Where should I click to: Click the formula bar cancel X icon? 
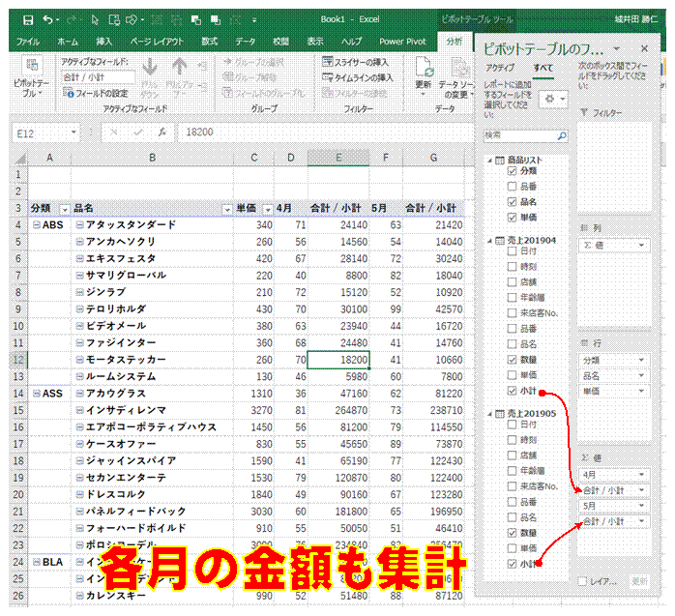tap(114, 132)
